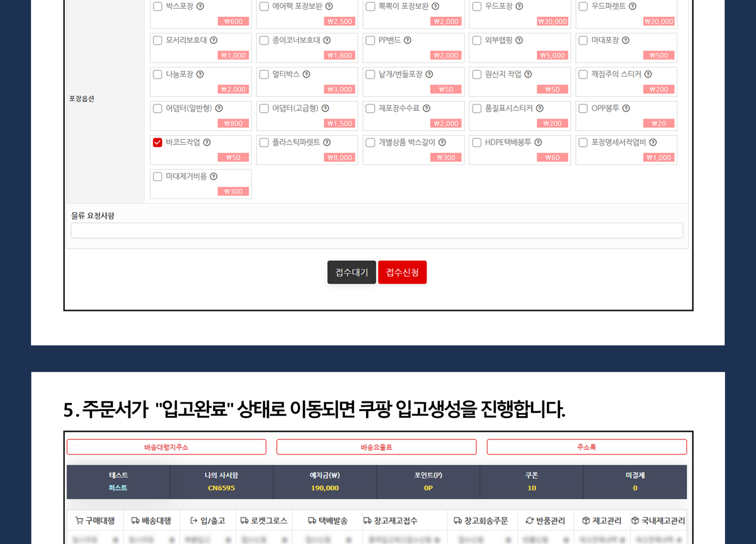Click the 물류 요청사항 text field

tap(377, 231)
